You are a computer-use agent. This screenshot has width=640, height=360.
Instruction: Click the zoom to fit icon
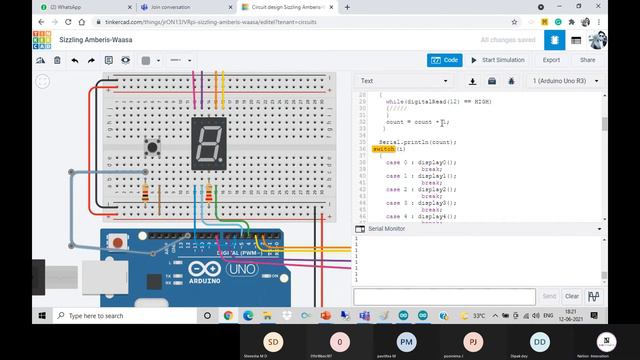tap(42, 81)
